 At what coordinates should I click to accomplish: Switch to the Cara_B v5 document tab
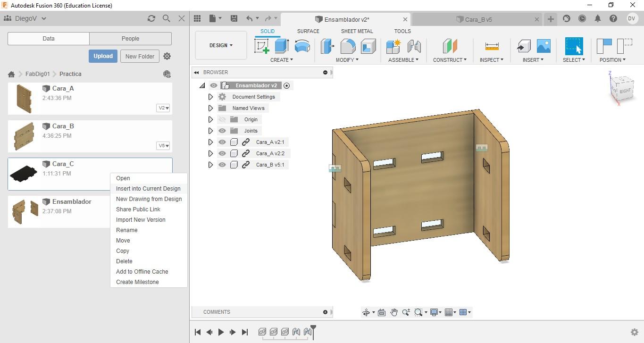[x=476, y=19]
